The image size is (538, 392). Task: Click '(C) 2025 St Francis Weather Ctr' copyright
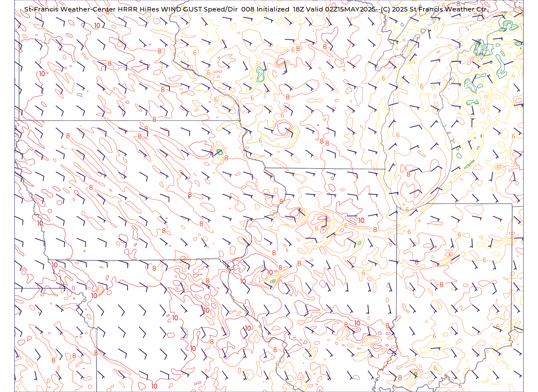point(434,9)
